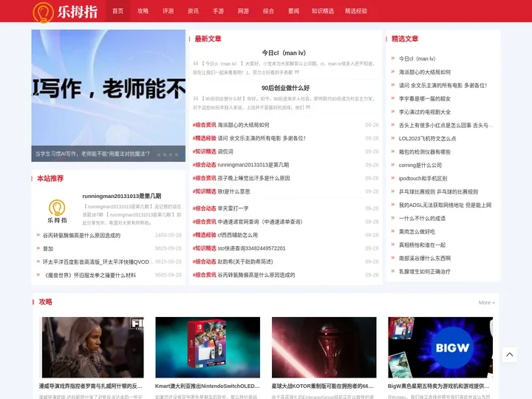
Task: Open the 星球大战KOTOR重制版 article title
Action: click(x=322, y=386)
